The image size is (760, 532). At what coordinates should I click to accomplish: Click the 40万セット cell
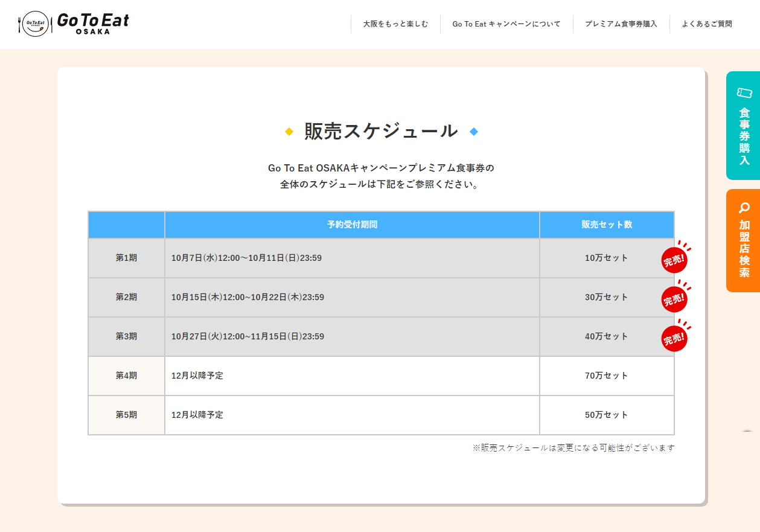pyautogui.click(x=607, y=336)
